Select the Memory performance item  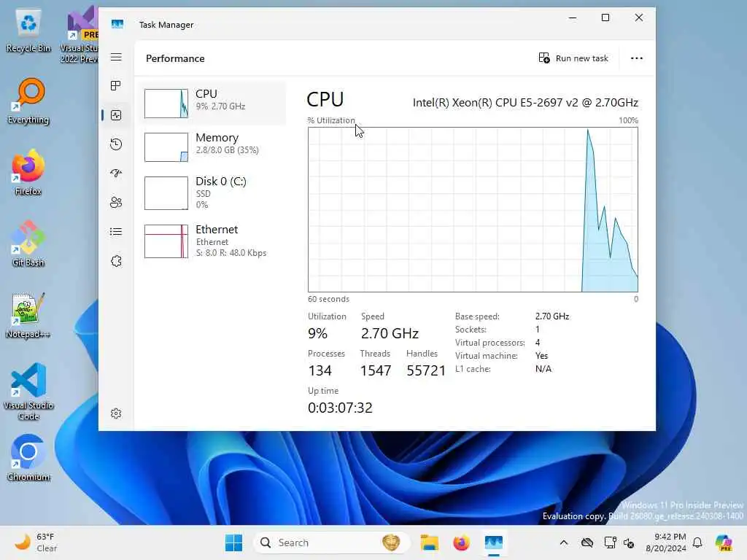[212, 147]
